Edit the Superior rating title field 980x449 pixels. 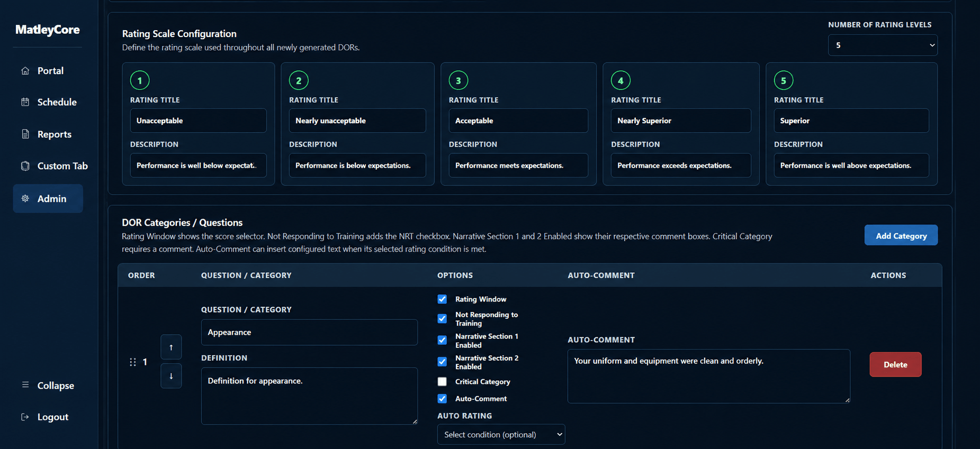point(851,121)
